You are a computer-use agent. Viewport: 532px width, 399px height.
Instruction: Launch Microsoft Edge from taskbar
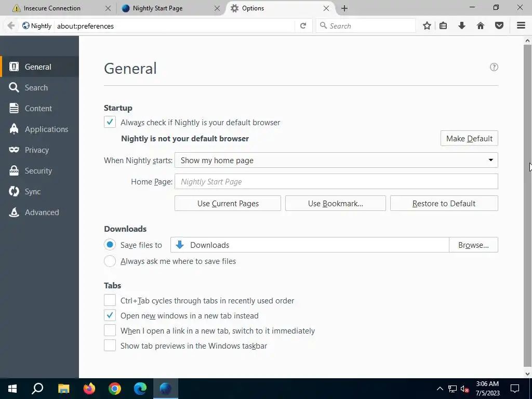tap(140, 389)
